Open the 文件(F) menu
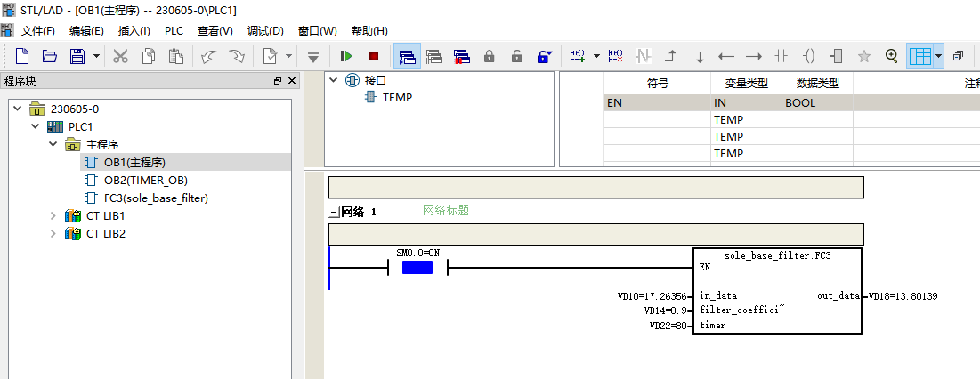 pos(37,30)
